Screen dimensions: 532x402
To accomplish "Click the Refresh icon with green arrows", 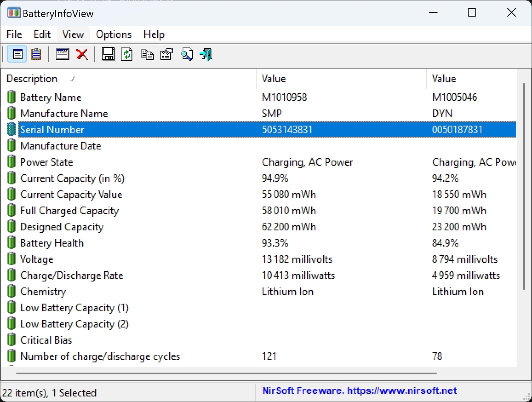I will (x=127, y=55).
